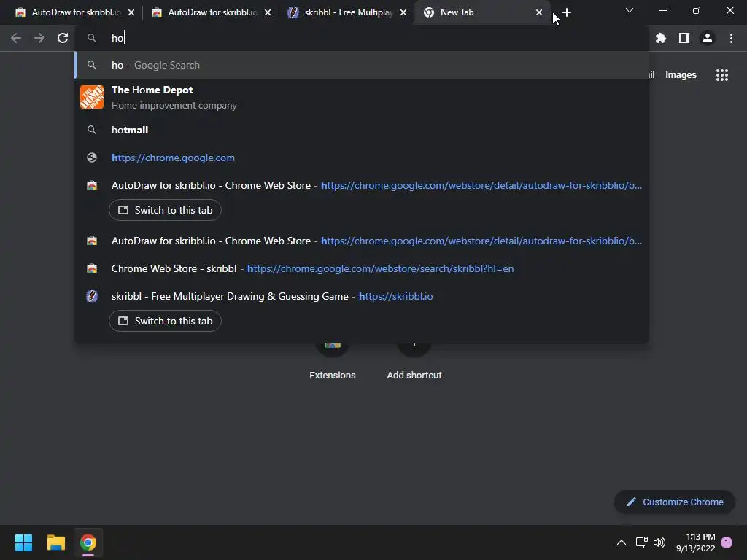Image resolution: width=747 pixels, height=560 pixels.
Task: Show hidden system tray icons
Action: point(622,542)
